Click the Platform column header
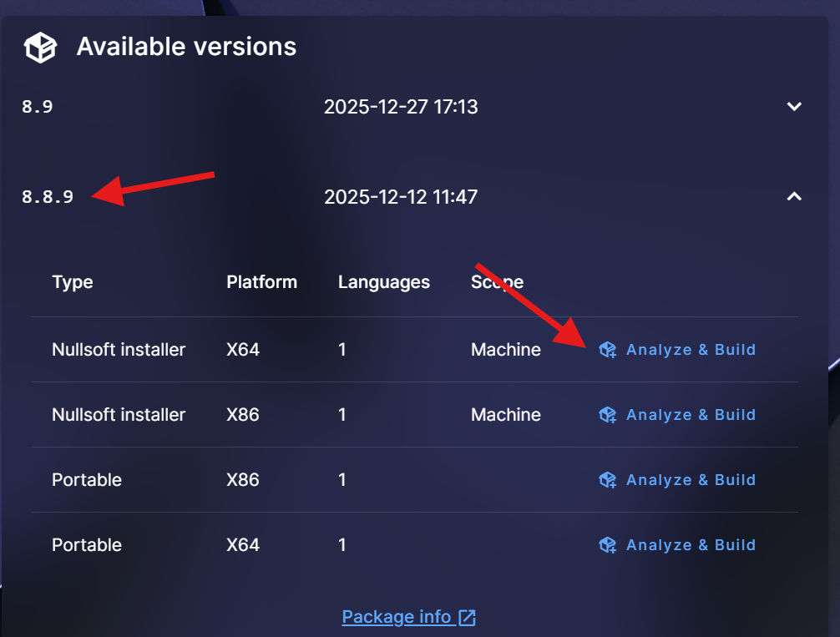Image resolution: width=840 pixels, height=637 pixels. click(x=261, y=282)
